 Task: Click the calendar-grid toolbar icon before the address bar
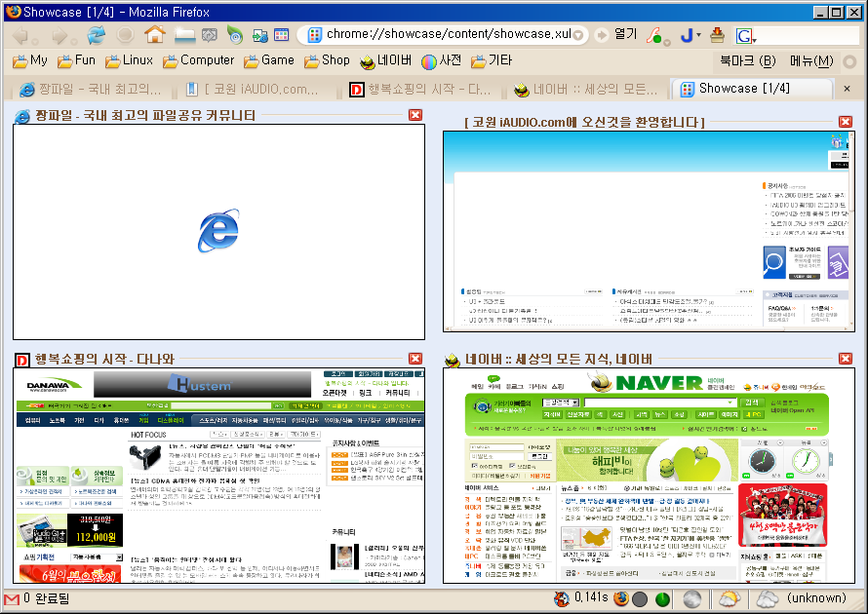[281, 35]
